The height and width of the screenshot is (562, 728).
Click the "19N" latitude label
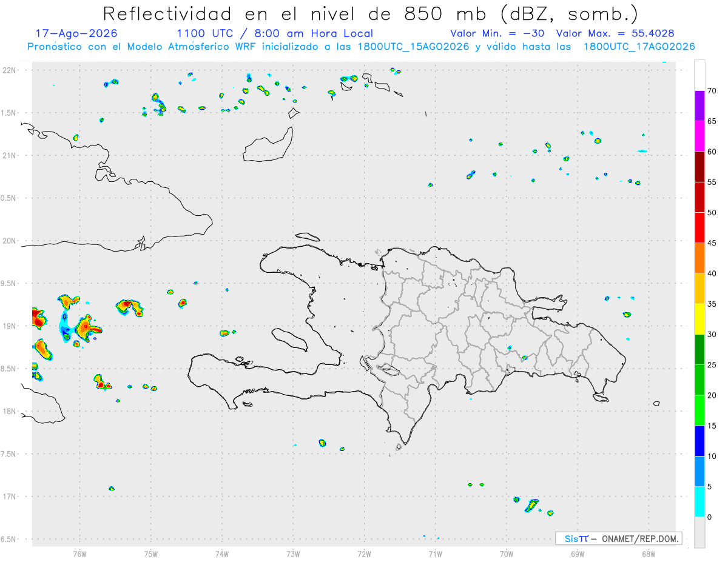(x=10, y=326)
